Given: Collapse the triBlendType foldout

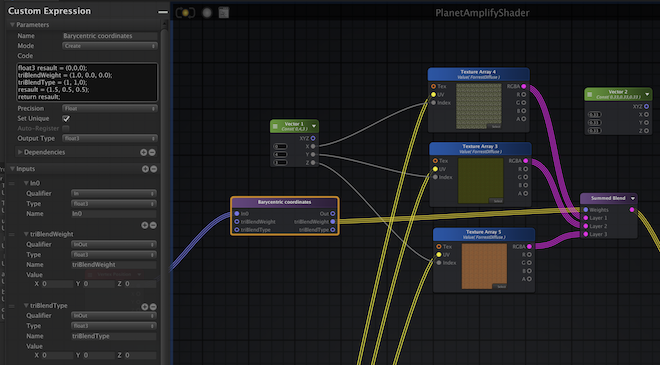Looking at the screenshot, I should [26, 306].
